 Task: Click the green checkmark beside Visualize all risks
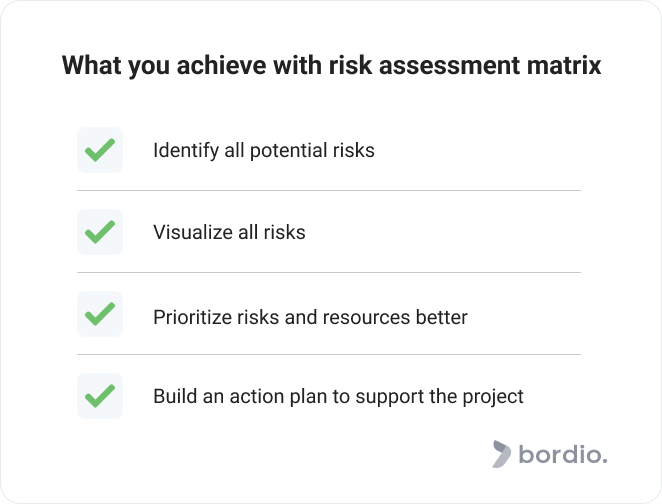click(x=100, y=232)
